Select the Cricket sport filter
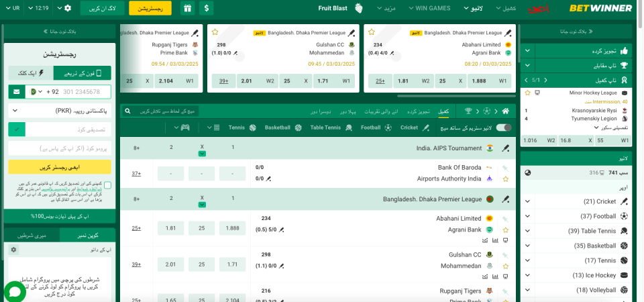This screenshot has height=302, width=644. click(x=415, y=128)
